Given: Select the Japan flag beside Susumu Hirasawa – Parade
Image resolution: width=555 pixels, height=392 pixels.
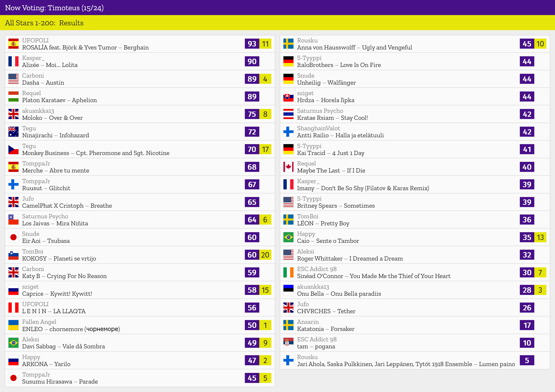Looking at the screenshot, I should pyautogui.click(x=13, y=378).
